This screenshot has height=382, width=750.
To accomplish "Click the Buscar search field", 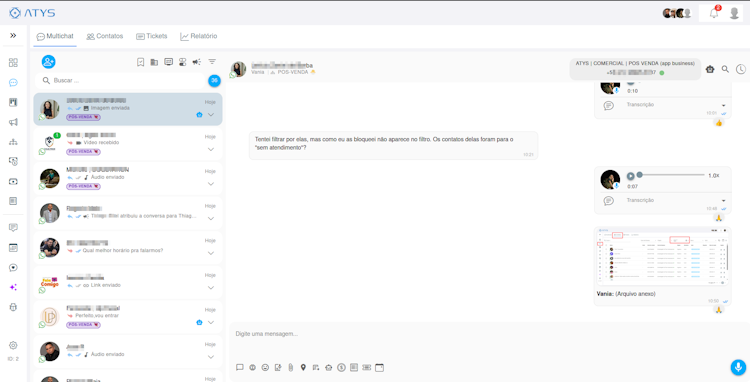I will point(121,80).
